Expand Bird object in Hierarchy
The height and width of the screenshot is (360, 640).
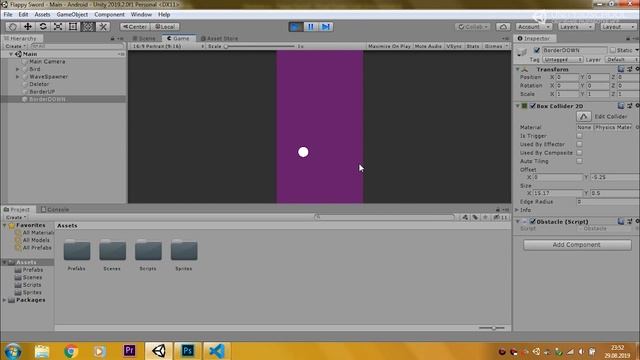click(x=18, y=69)
